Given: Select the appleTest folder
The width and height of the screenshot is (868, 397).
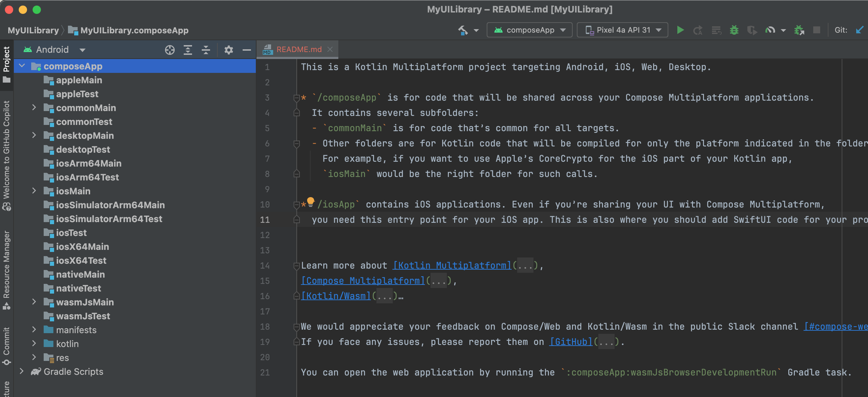Looking at the screenshot, I should pos(134,94).
